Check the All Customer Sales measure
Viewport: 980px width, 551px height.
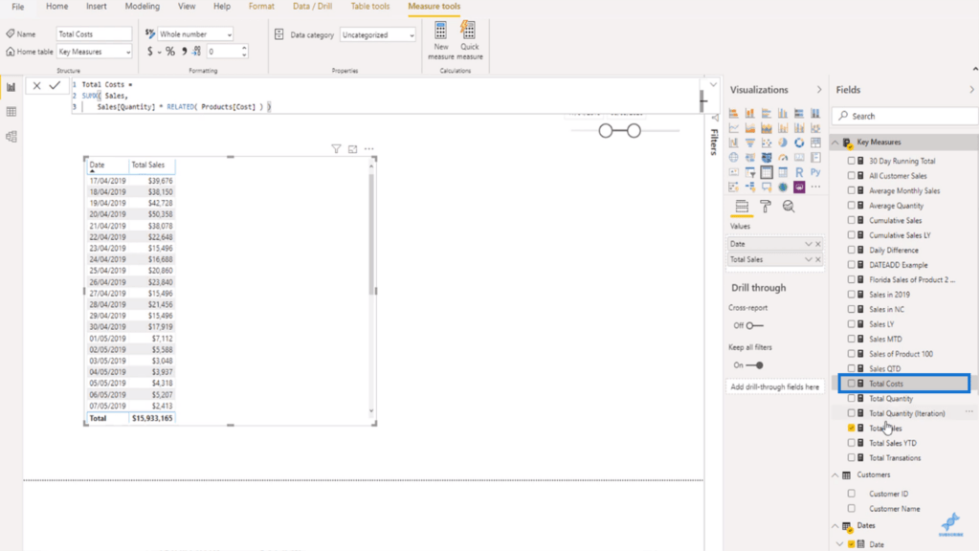pyautogui.click(x=851, y=176)
